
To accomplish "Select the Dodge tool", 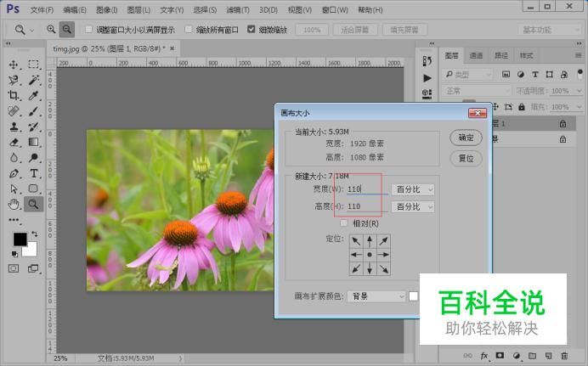I will click(33, 158).
